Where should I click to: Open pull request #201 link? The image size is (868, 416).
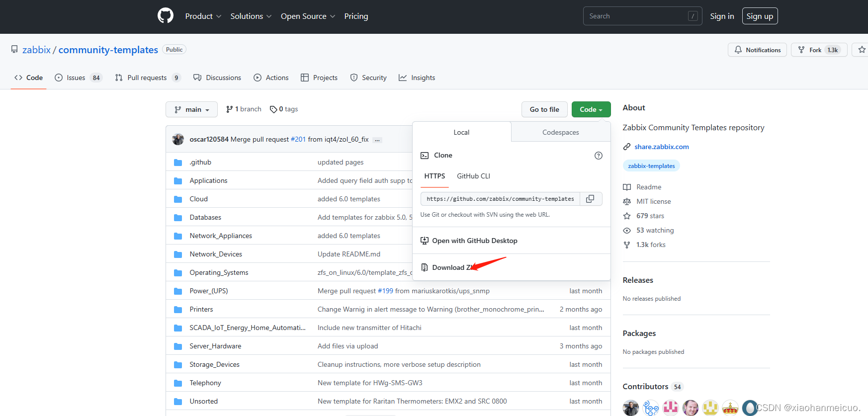click(x=298, y=139)
